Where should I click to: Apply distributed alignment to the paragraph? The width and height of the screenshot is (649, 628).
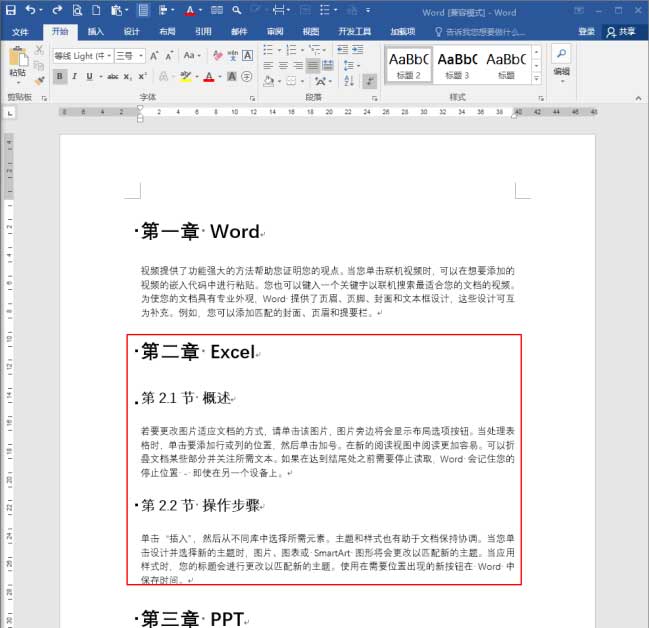pyautogui.click(x=328, y=65)
